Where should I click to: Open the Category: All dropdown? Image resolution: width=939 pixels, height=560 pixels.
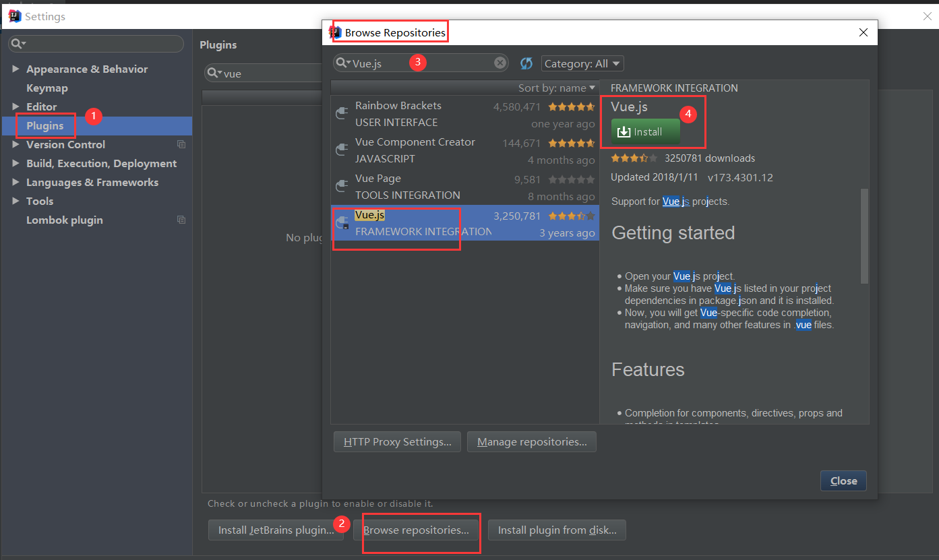(x=582, y=63)
